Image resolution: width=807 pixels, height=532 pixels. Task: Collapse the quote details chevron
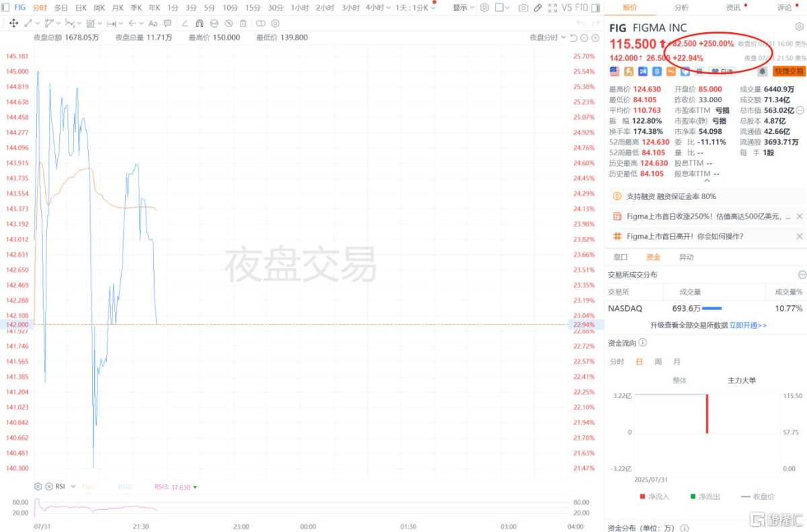(x=706, y=181)
